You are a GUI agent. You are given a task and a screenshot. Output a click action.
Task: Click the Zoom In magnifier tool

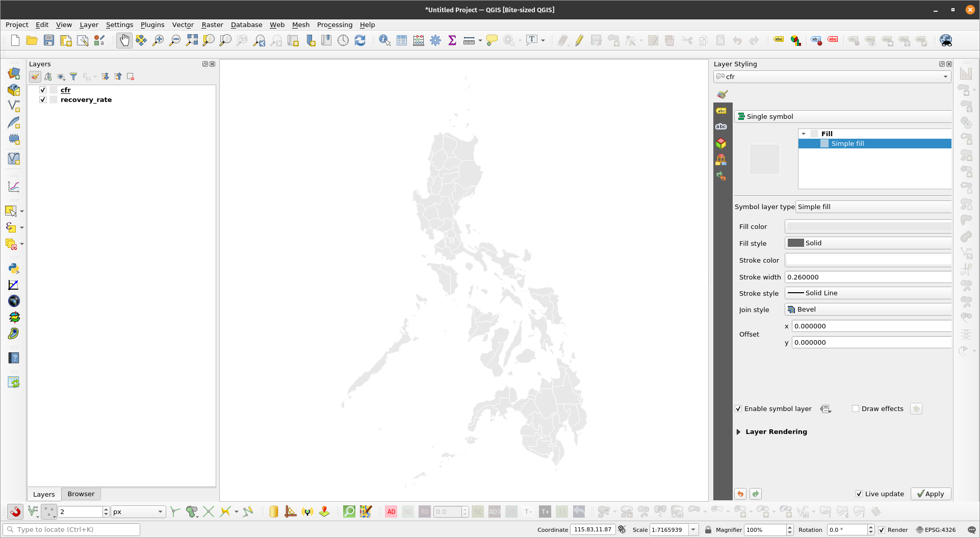pos(158,40)
